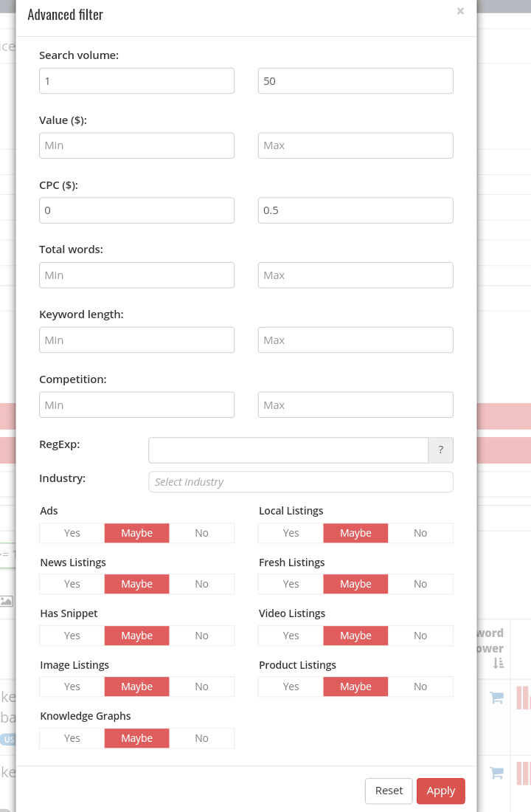Viewport: 531px width, 812px height.
Task: Set Video Listings to Yes
Action: pos(291,636)
